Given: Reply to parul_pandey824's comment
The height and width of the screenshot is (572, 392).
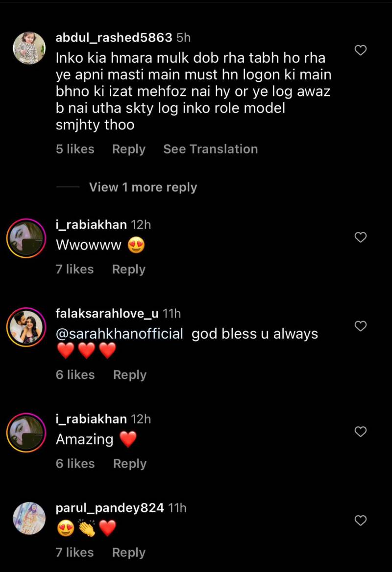Looking at the screenshot, I should point(129,553).
